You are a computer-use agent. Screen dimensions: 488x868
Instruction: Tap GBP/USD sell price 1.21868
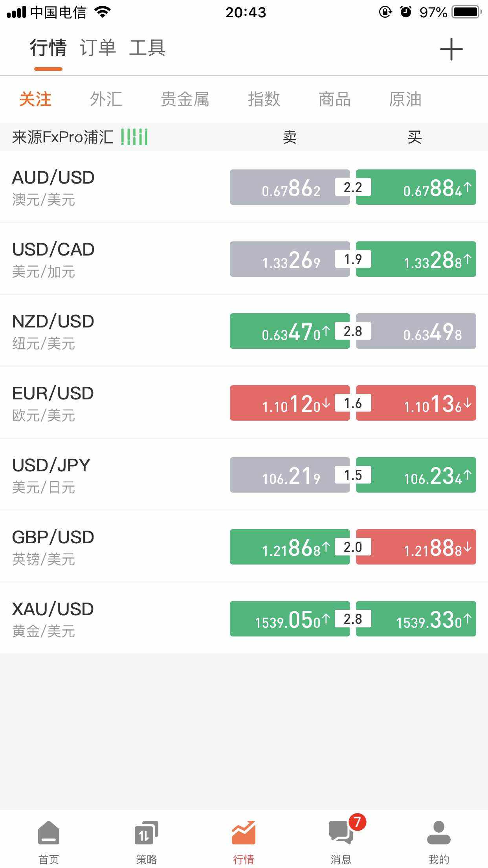pos(290,547)
